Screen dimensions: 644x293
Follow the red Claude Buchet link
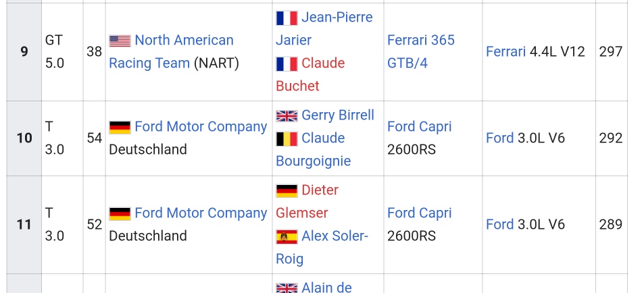pos(310,74)
